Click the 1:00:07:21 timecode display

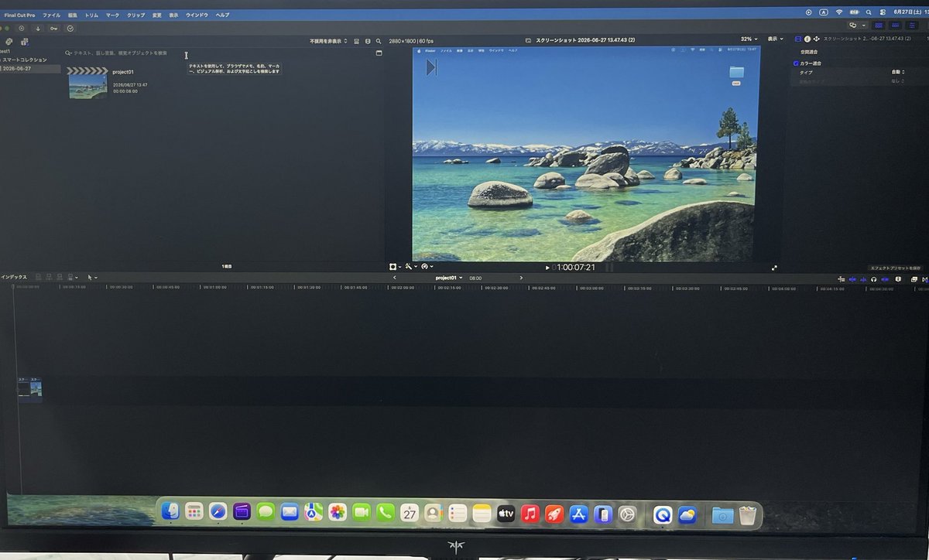point(575,268)
